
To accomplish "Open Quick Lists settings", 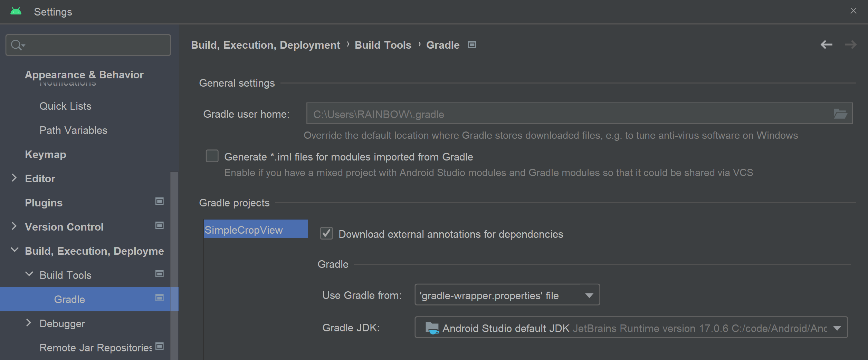I will coord(65,106).
